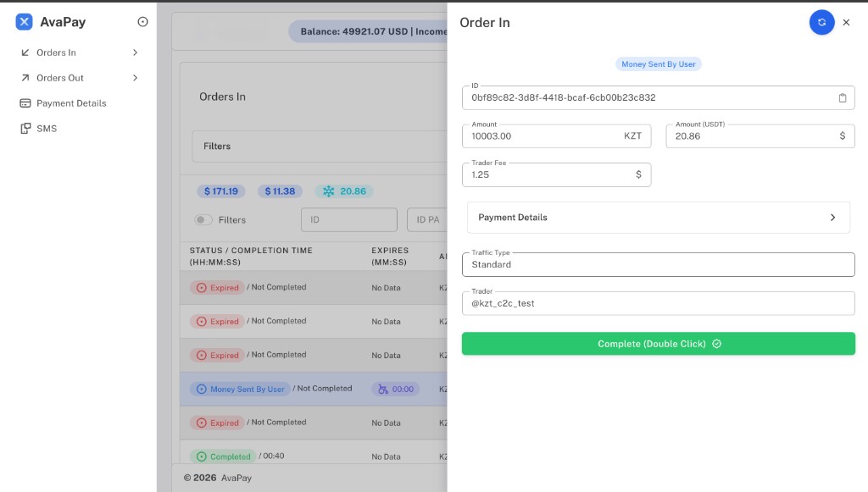Click the $ 11.38 chip
The height and width of the screenshot is (492, 868).
280,191
